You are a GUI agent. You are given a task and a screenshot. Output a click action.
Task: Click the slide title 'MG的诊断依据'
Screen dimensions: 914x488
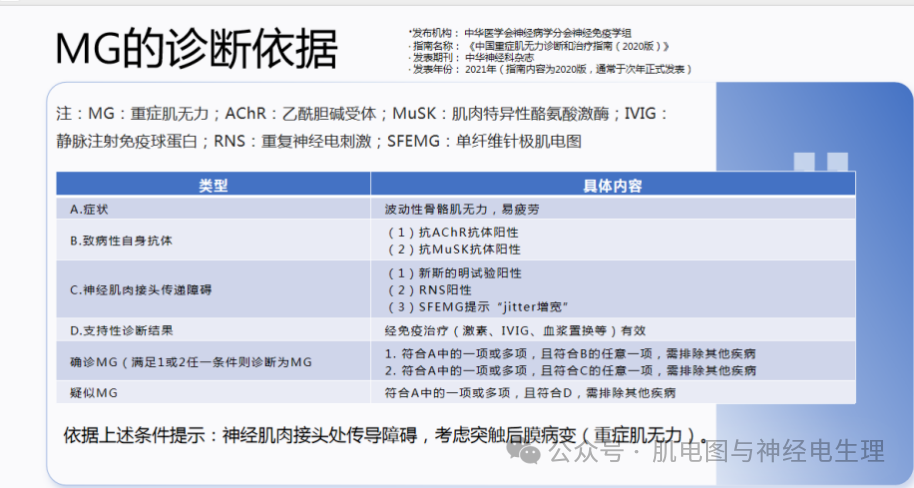pyautogui.click(x=196, y=48)
